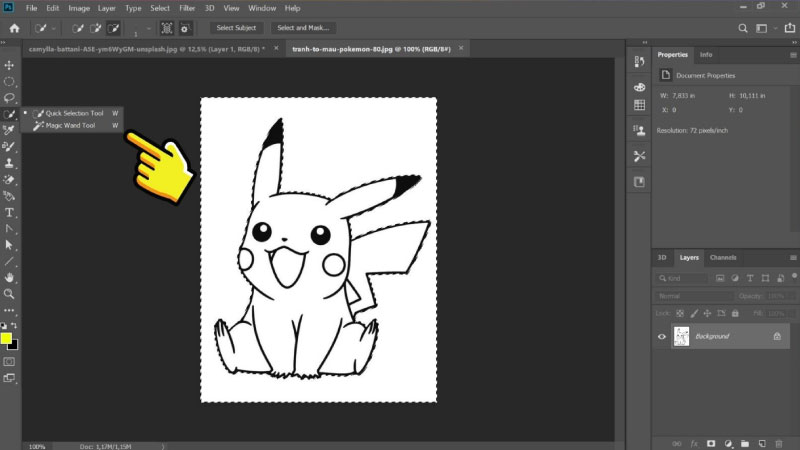Open the tool preset picker dropdown
This screenshot has width=800, height=450.
(53, 29)
